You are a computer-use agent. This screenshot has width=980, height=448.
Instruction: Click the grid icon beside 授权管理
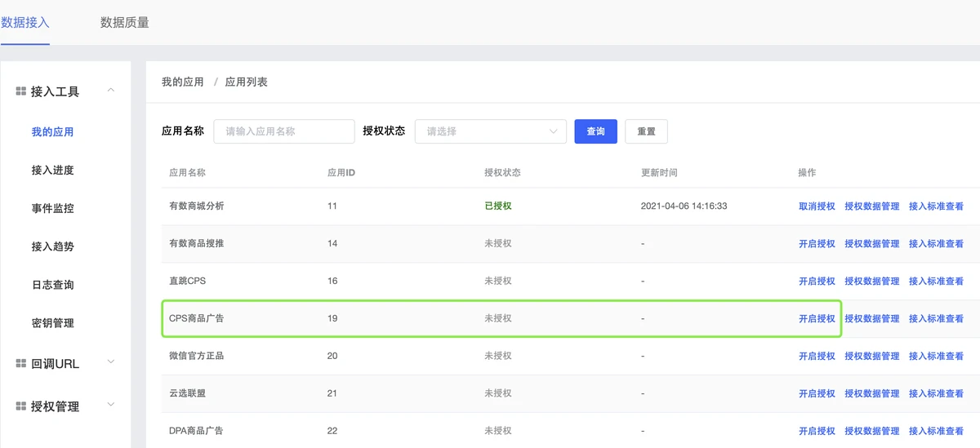click(21, 406)
